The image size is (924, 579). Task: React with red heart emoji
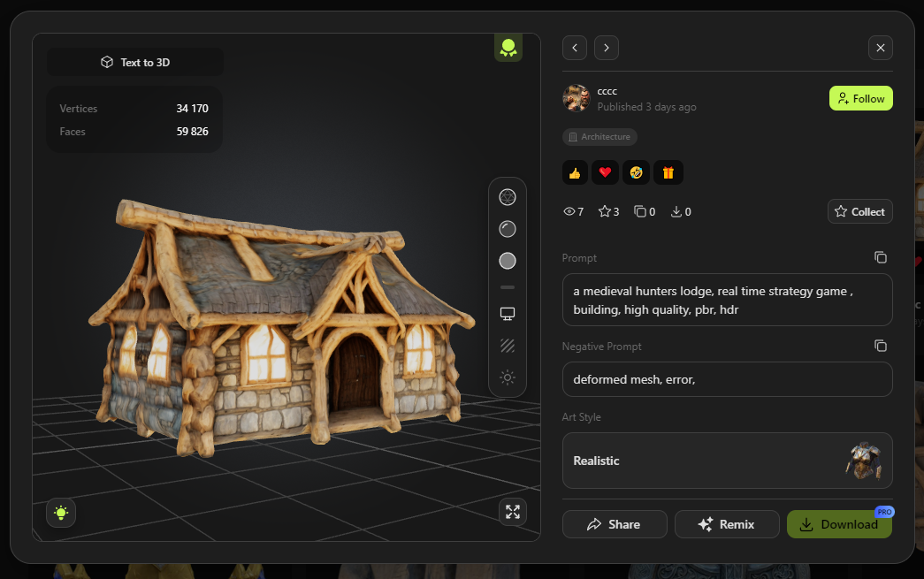click(605, 172)
